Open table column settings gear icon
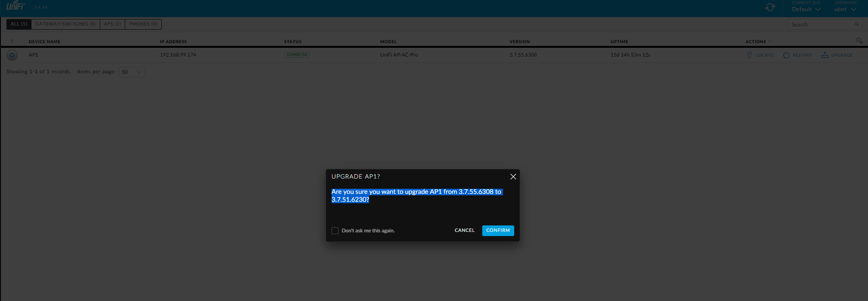868x301 pixels. (x=859, y=41)
